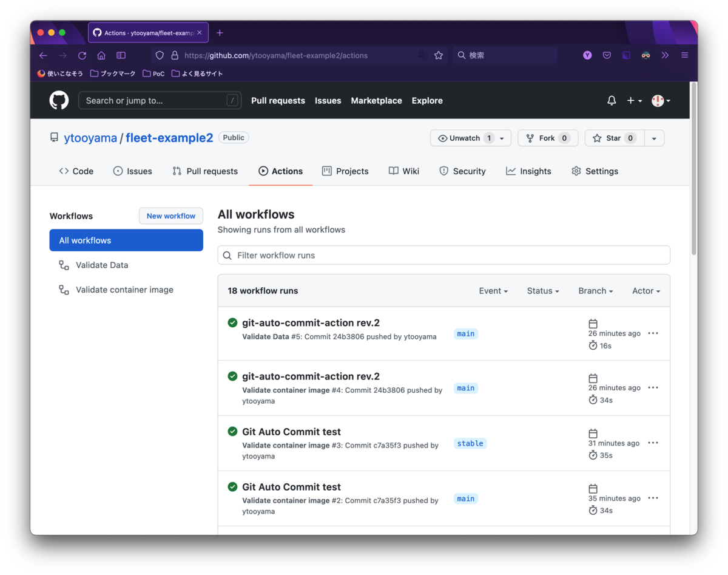The image size is (728, 575).
Task: Open the Status filter dropdown
Action: point(543,291)
